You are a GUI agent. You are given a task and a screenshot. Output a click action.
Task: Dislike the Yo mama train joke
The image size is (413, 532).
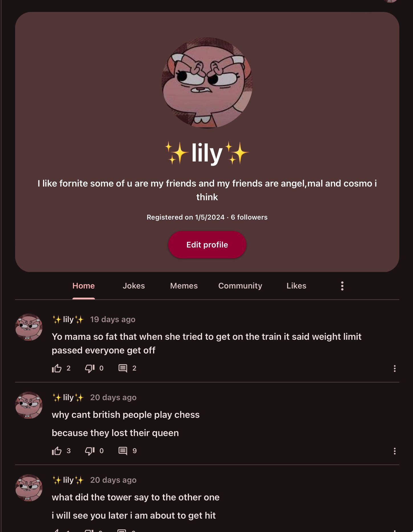click(x=90, y=368)
